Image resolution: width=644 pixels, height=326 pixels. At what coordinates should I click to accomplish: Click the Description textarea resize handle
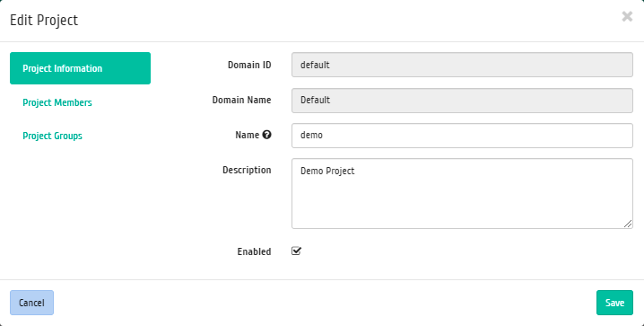[628, 224]
